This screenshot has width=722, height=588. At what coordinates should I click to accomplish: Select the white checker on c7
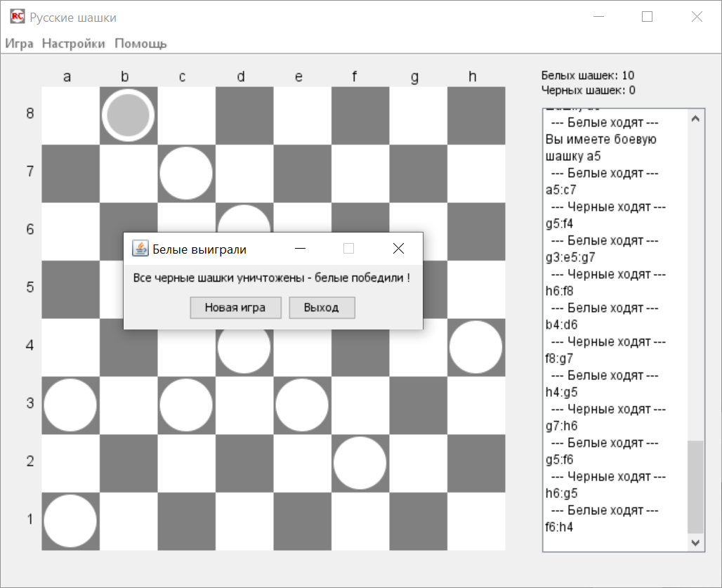185,174
